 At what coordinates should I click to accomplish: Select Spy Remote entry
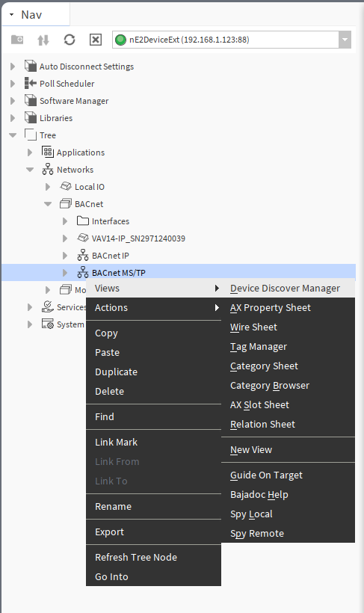point(289,533)
